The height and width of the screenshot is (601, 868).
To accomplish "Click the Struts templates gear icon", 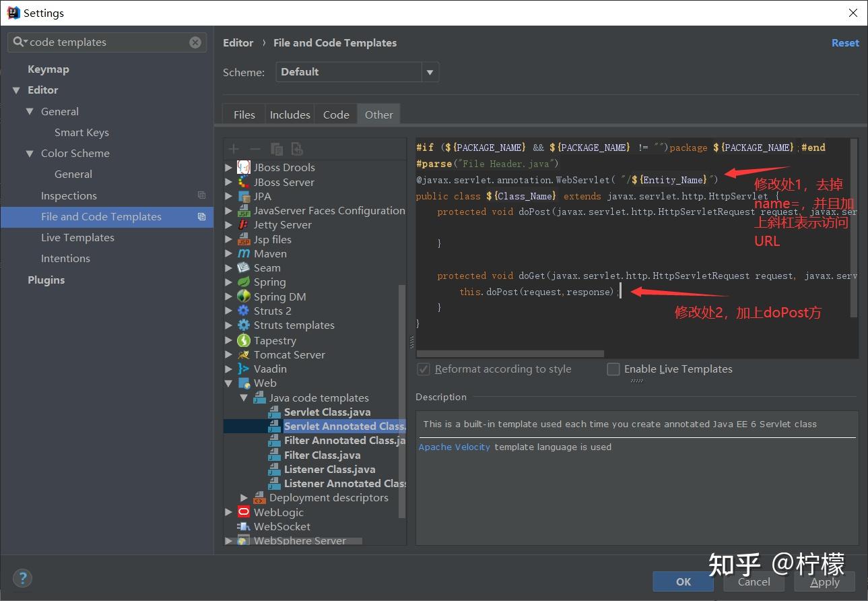I will [244, 325].
